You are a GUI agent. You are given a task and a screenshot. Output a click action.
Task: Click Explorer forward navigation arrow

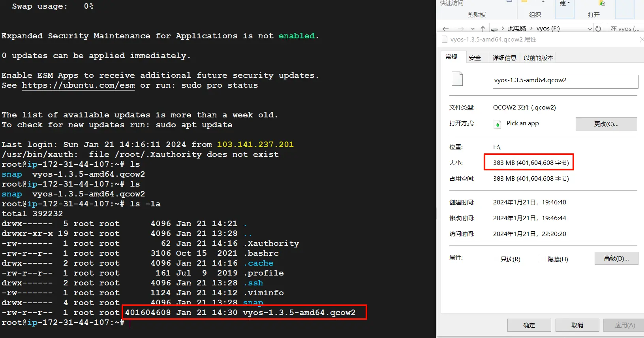[x=460, y=28]
